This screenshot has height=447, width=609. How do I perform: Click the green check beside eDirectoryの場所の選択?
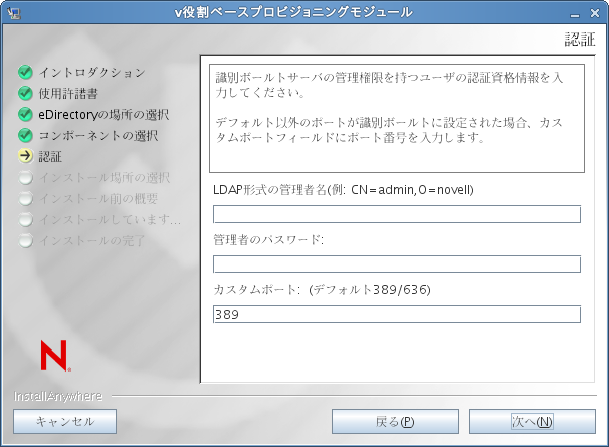pos(25,114)
